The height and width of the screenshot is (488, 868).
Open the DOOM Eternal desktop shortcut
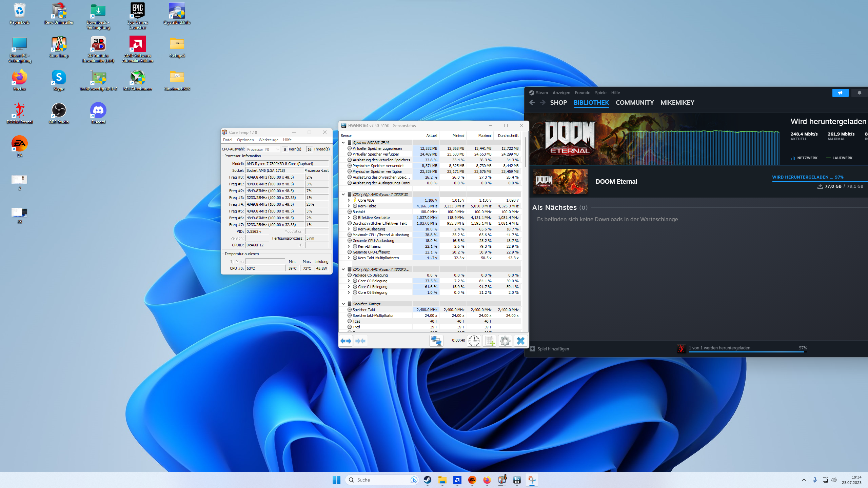(20, 114)
